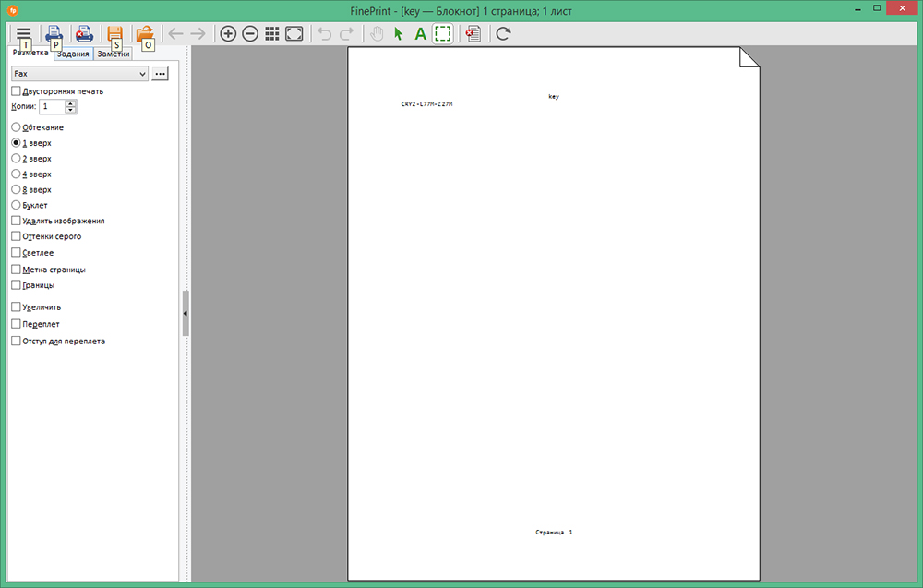Toggle the Оттенки серого checkbox

[x=16, y=236]
